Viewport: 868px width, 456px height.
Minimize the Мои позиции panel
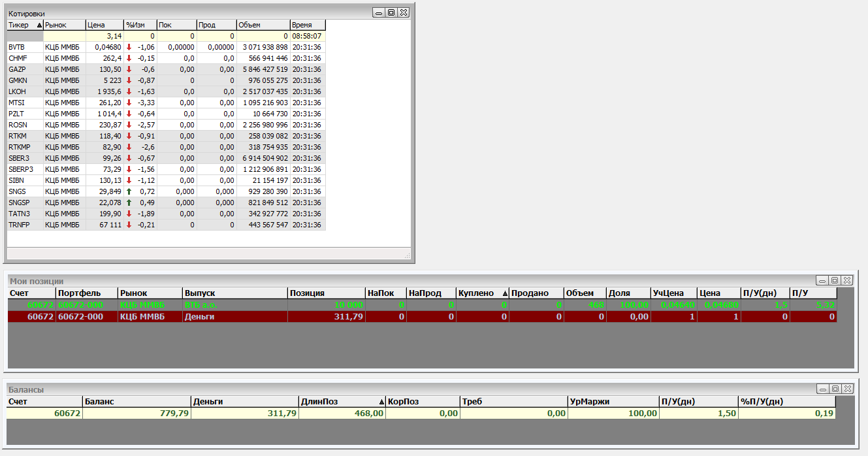pos(823,280)
